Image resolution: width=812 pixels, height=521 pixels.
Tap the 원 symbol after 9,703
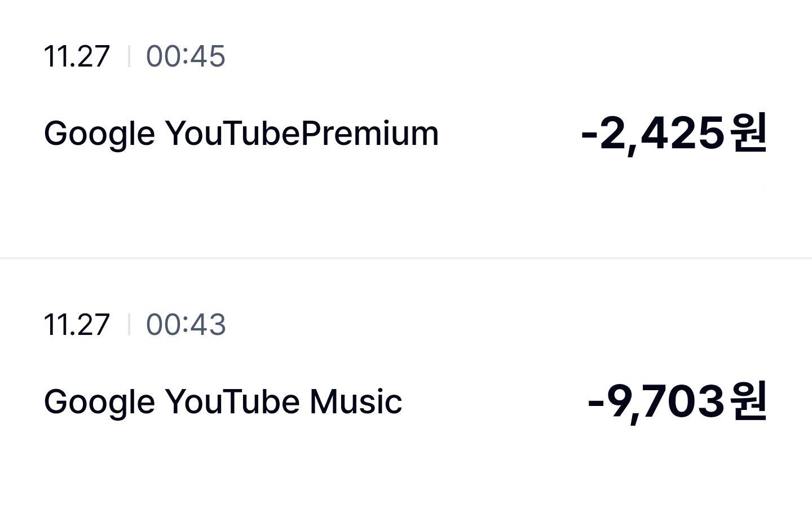pyautogui.click(x=748, y=401)
